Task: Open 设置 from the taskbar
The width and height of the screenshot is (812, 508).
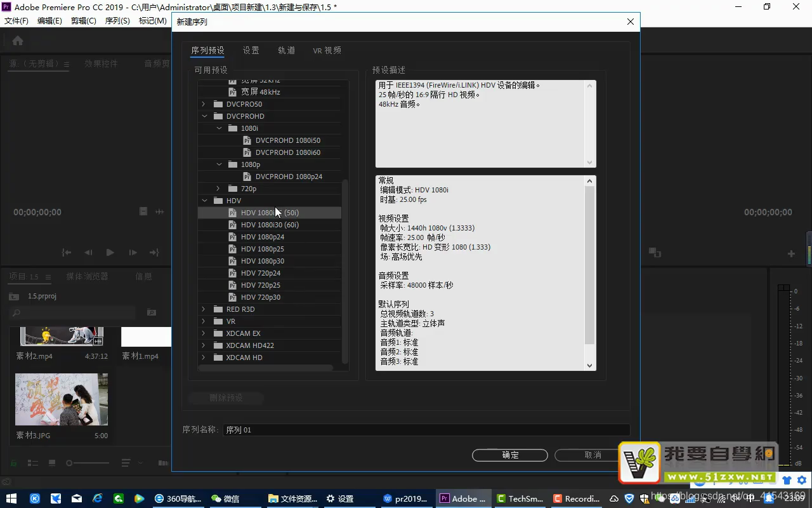Action: click(x=340, y=498)
